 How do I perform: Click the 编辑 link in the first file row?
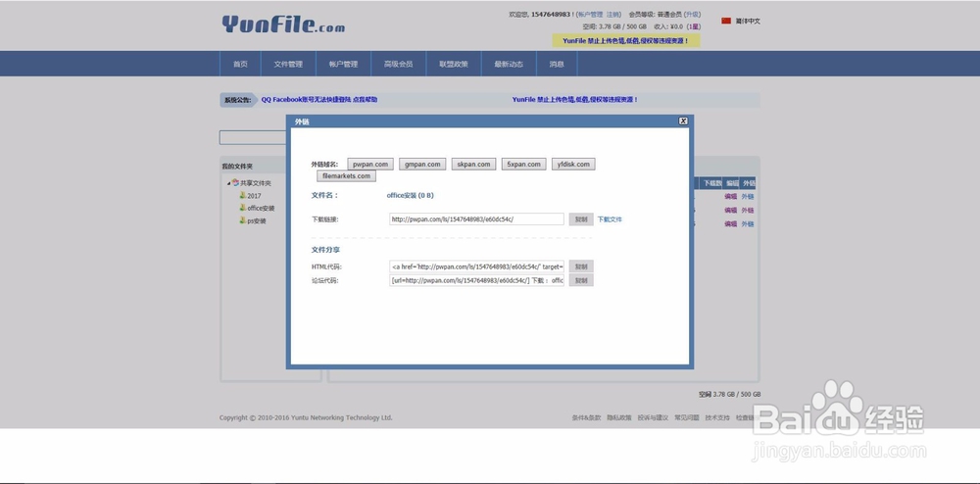[x=731, y=196]
